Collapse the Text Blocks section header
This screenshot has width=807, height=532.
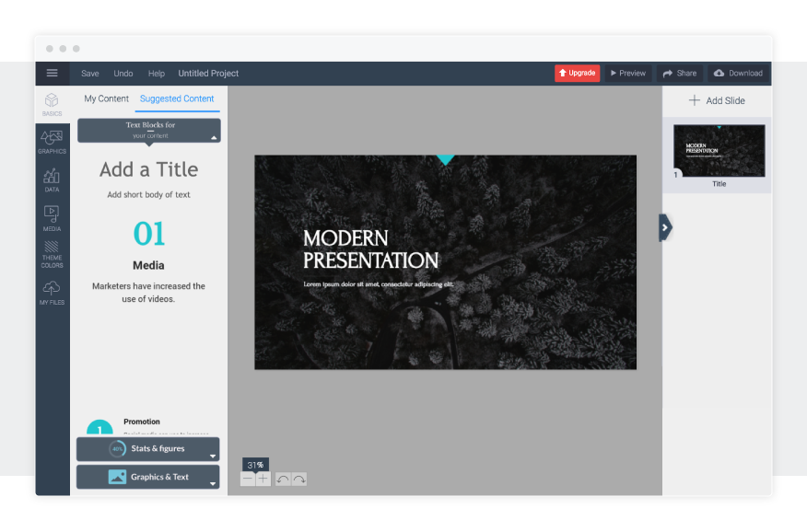coord(149,131)
